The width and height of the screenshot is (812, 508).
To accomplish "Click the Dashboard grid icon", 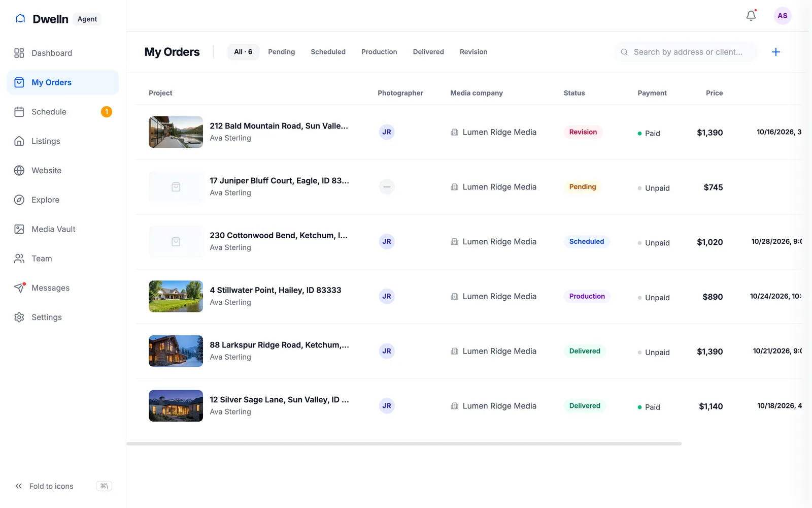I will tap(19, 53).
